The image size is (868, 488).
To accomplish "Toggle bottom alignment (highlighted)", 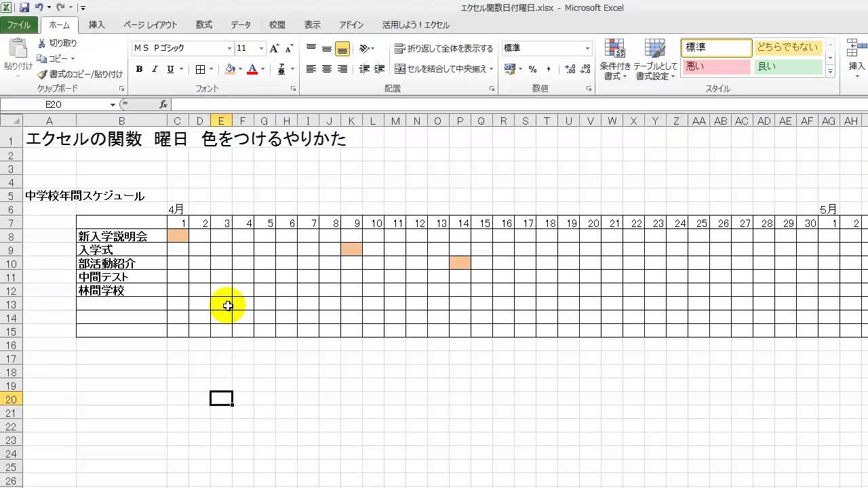I will tap(342, 49).
